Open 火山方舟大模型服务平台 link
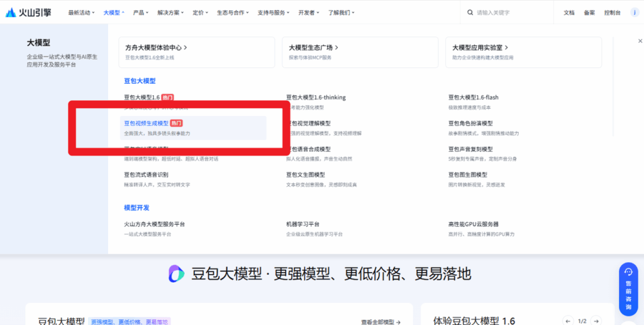The height and width of the screenshot is (325, 644). 155,224
